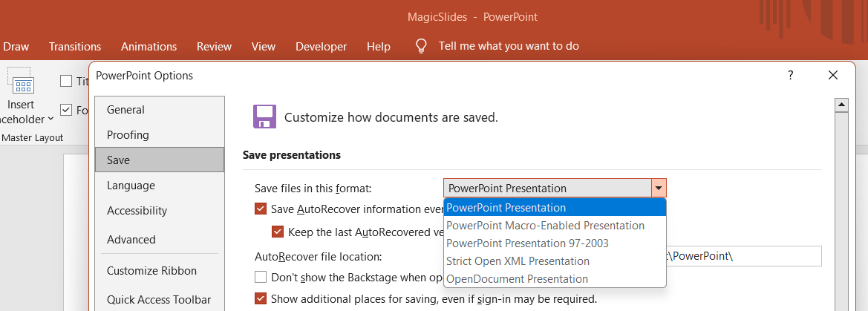Click the purple floppy disk save icon
Viewport: 868px width, 311px height.
point(264,117)
